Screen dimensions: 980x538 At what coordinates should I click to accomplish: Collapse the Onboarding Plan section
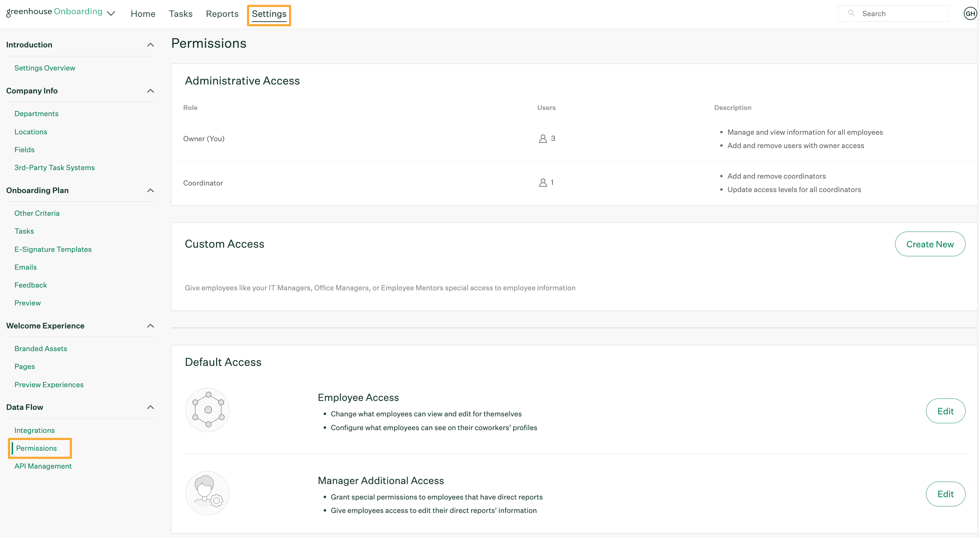coord(151,191)
